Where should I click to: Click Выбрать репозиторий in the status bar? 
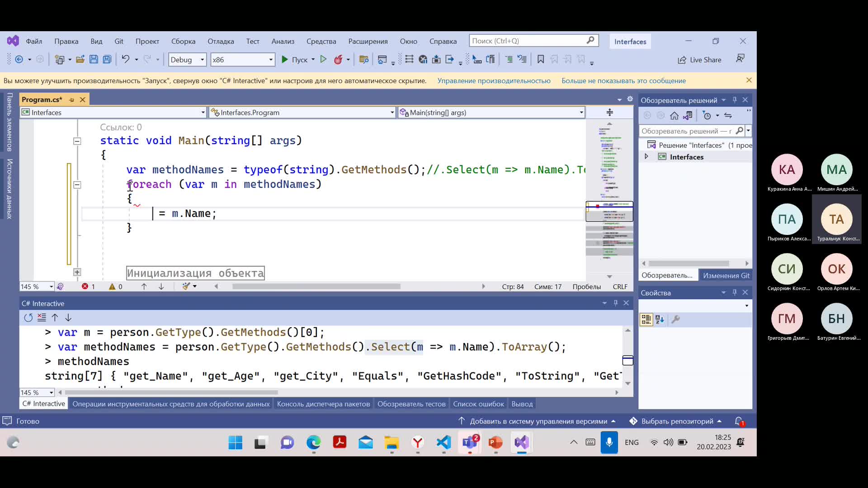[x=677, y=421]
